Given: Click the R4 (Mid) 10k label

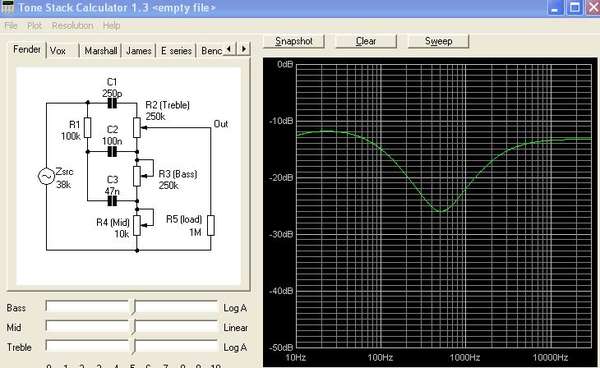Looking at the screenshot, I should 113,228.
